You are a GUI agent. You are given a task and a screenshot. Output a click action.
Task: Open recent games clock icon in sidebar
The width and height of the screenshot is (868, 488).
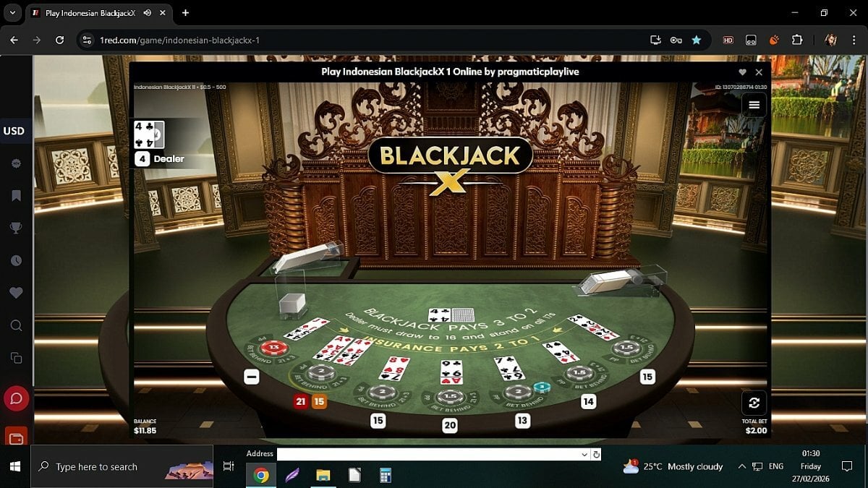(x=16, y=261)
